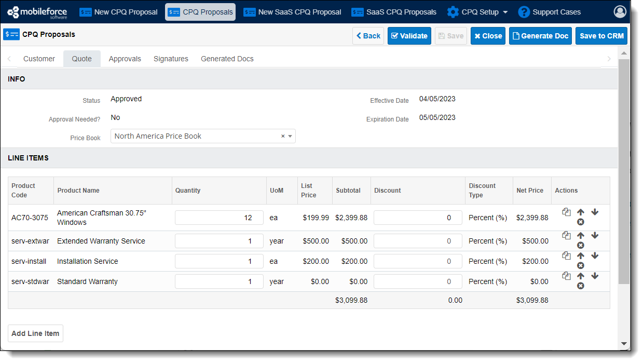This screenshot has height=364, width=644.
Task: Click the mobileforce software logo
Action: click(38, 11)
